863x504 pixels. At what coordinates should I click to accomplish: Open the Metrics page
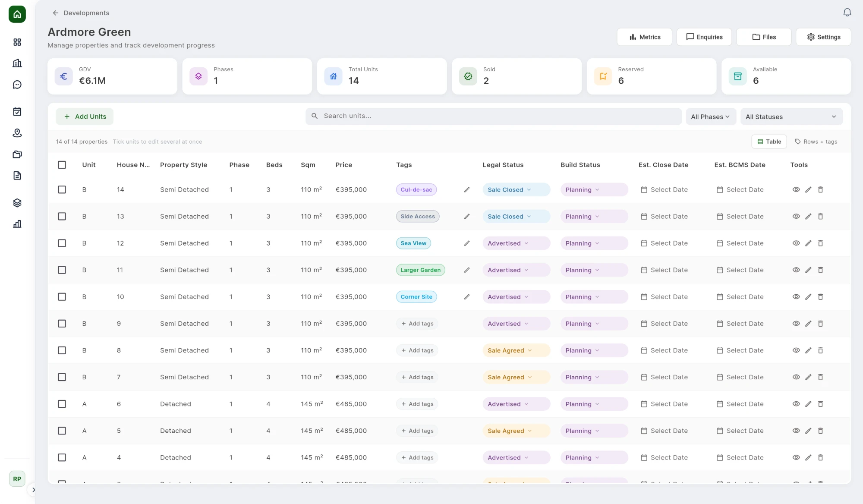point(645,37)
